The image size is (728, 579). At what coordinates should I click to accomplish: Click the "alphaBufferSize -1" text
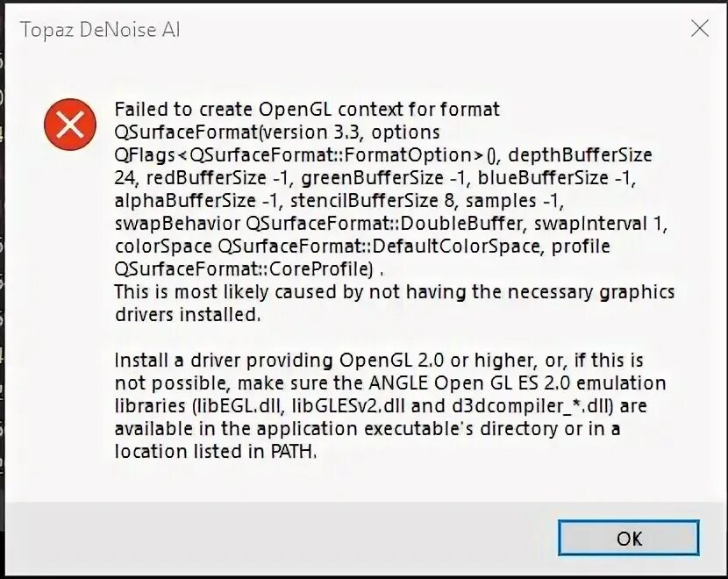[186, 201]
